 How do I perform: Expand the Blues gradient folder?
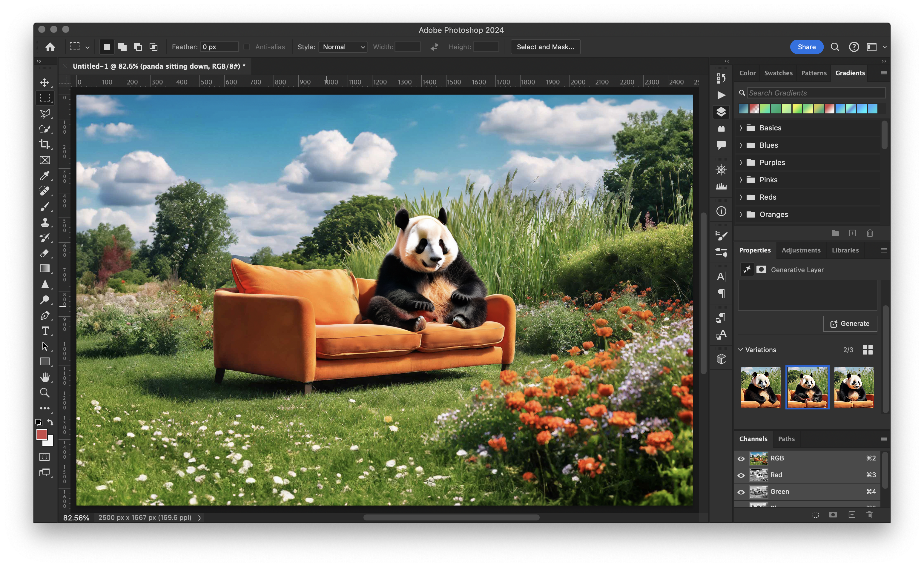coord(741,145)
